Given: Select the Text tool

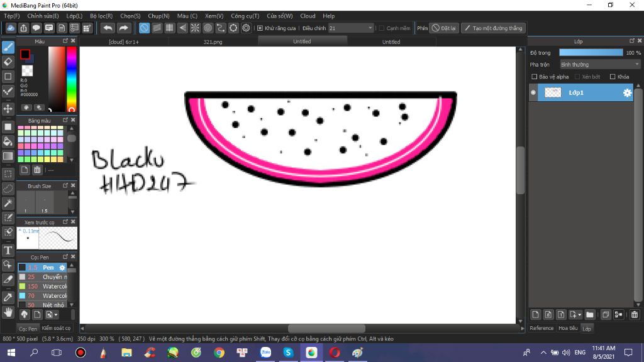Looking at the screenshot, I should click(x=8, y=250).
